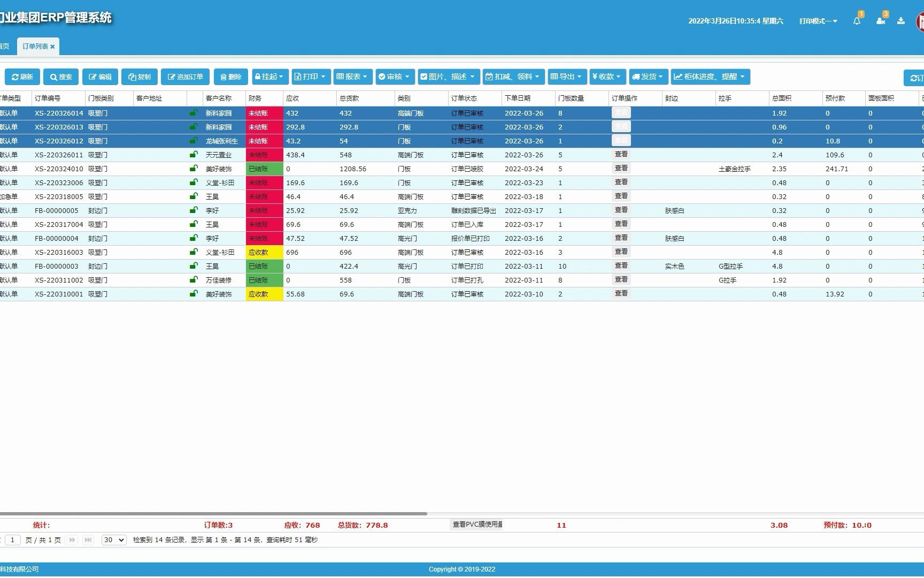The height and width of the screenshot is (578, 924).
Task: Select order row XS-220318005
Action: (462, 196)
